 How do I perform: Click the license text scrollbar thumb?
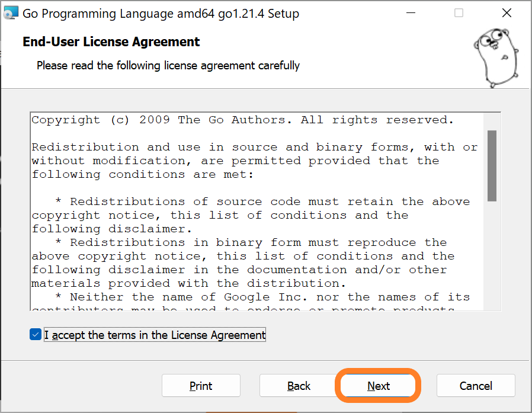coord(492,165)
